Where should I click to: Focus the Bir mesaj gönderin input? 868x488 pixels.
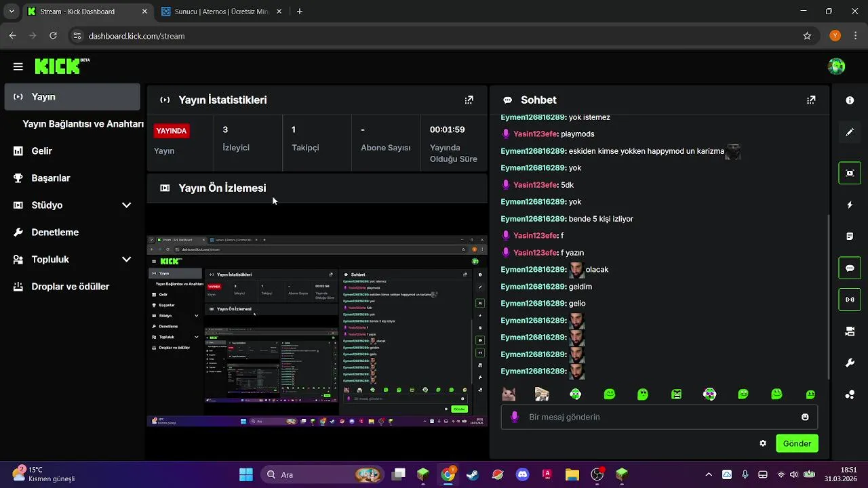click(659, 417)
